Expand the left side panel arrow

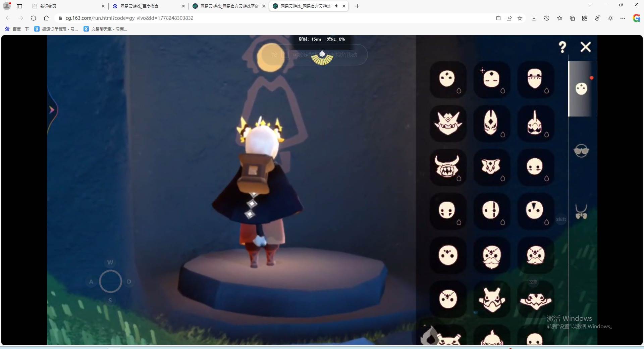(52, 110)
